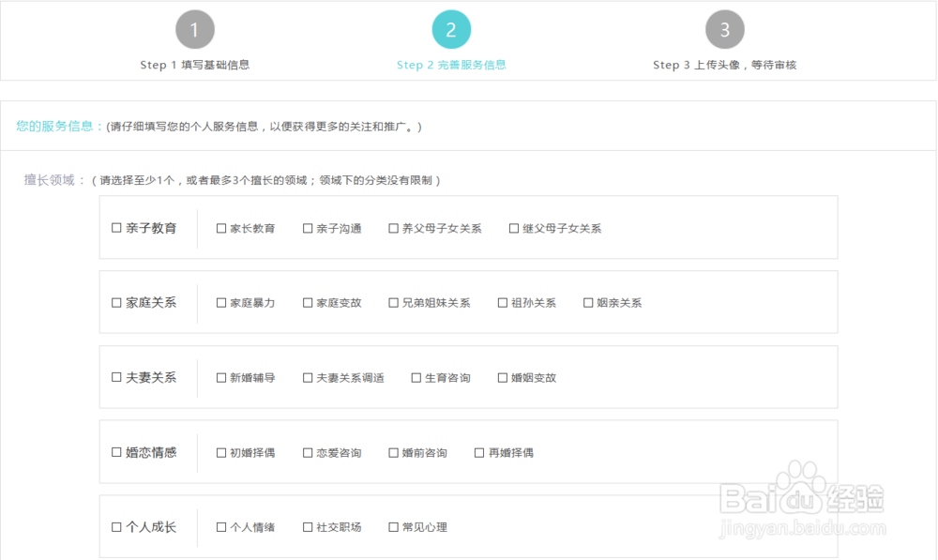
Task: Check the 亲子教育 category checkbox
Action: tap(116, 228)
